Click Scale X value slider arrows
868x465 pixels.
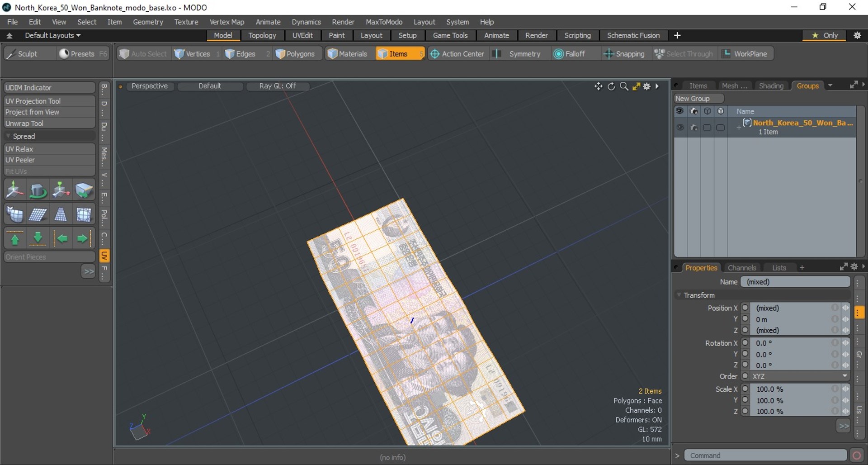tap(845, 389)
